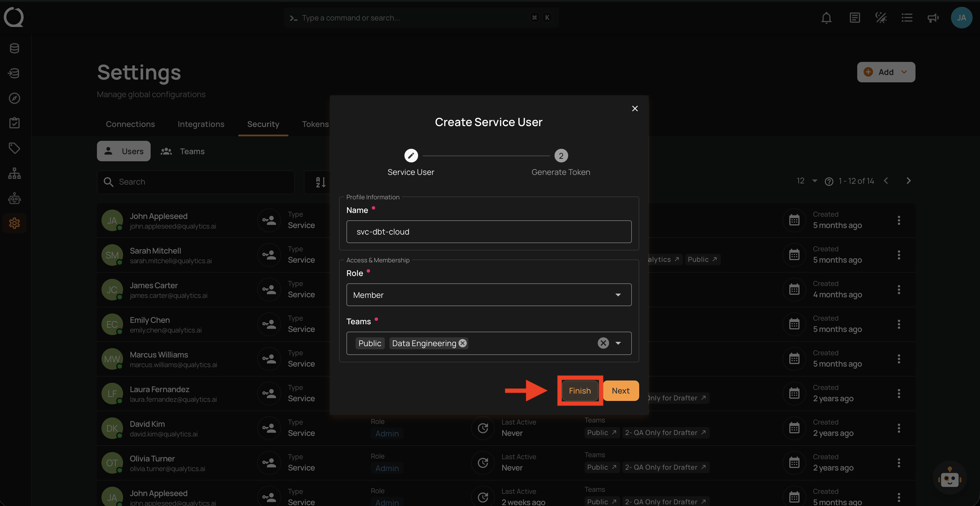980x506 pixels.
Task: Switch to the Tokens tab
Action: (x=315, y=124)
